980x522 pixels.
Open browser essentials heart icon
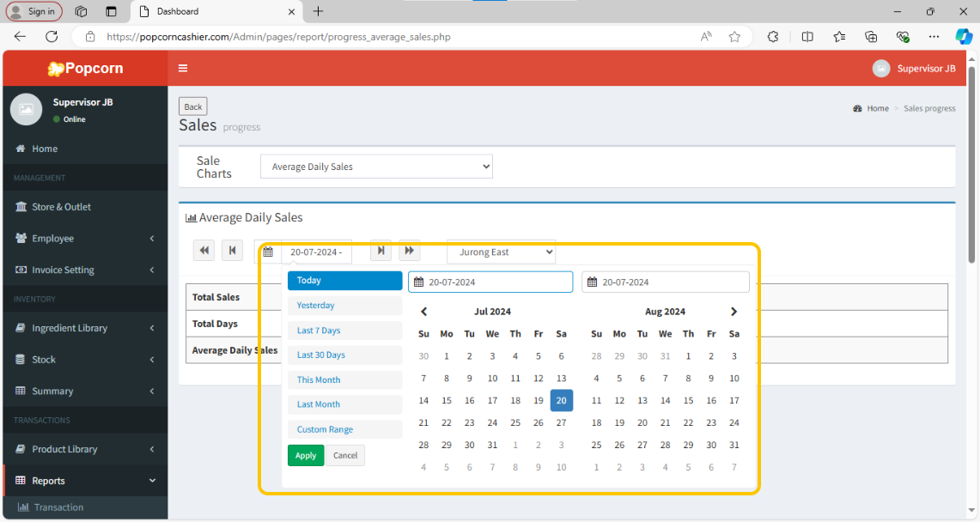click(x=903, y=37)
